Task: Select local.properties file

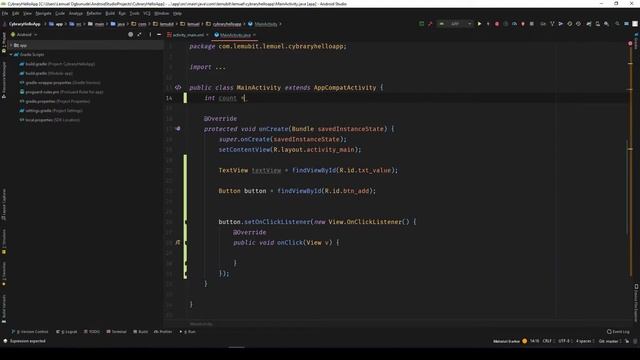Action: [x=49, y=120]
